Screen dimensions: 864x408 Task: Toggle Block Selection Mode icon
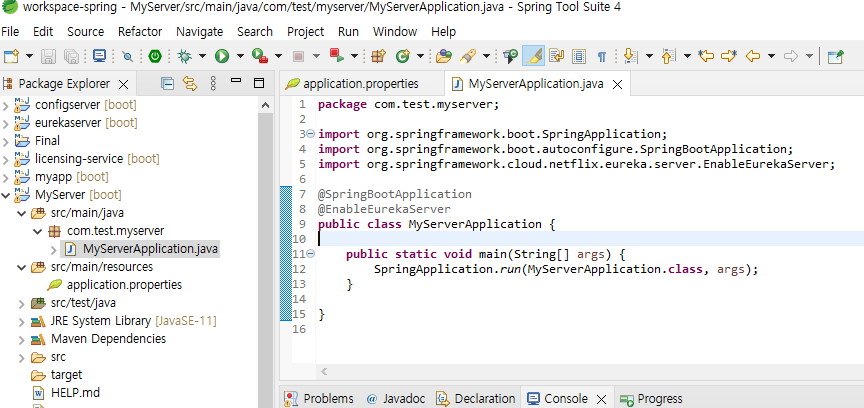pyautogui.click(x=579, y=56)
